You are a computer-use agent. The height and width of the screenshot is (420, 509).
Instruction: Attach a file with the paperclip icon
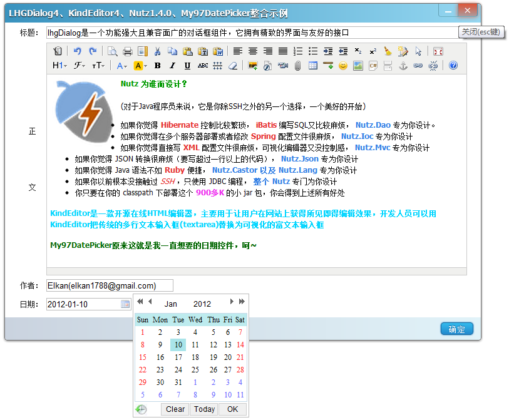point(298,66)
